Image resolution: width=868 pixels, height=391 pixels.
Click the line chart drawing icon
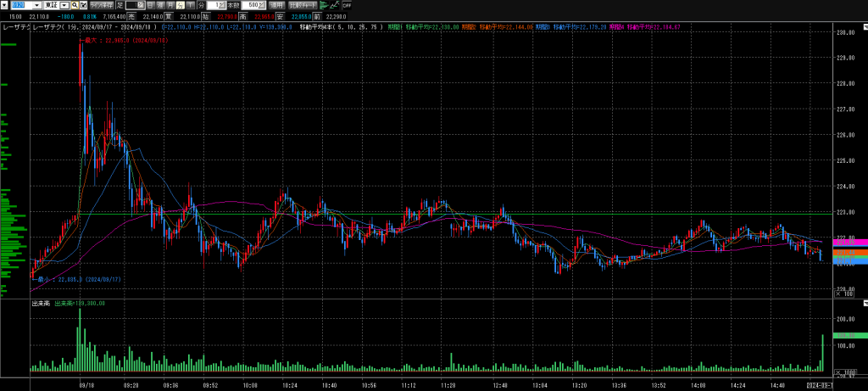pos(336,5)
